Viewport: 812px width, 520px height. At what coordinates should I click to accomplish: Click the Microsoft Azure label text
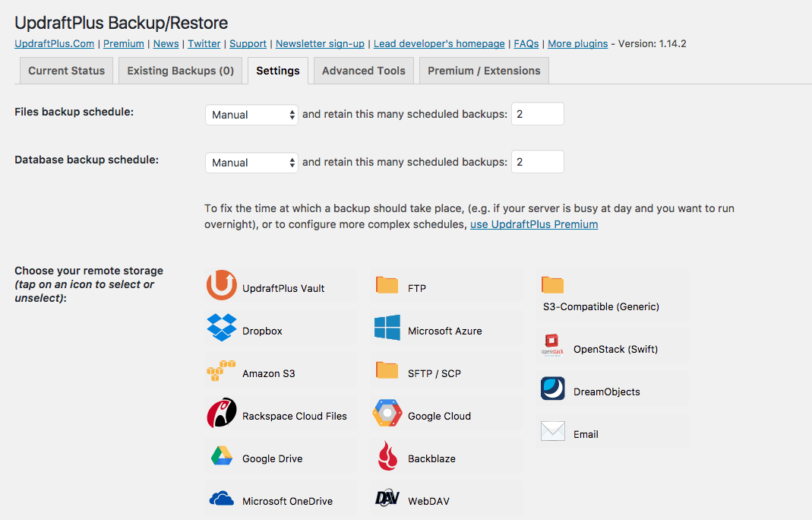445,331
